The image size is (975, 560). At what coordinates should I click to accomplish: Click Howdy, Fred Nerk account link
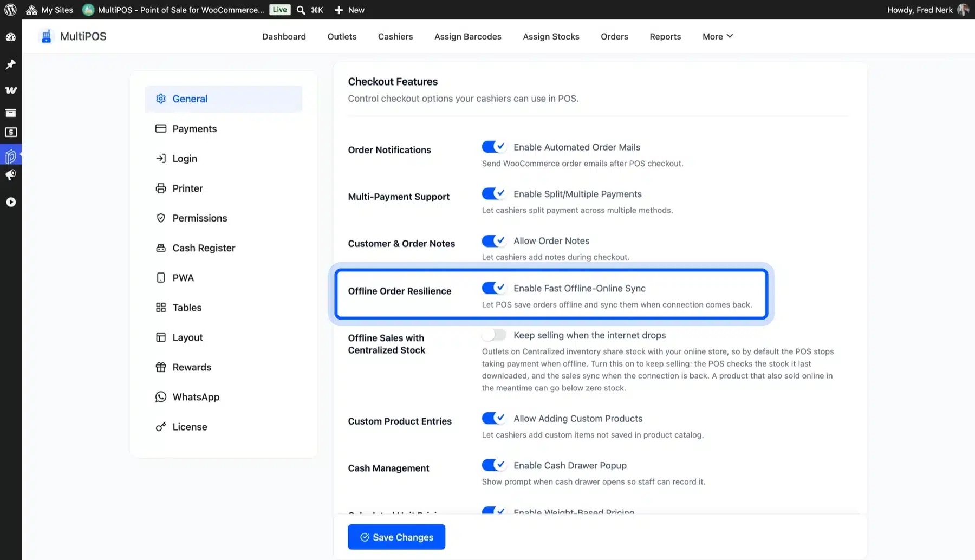(x=920, y=10)
